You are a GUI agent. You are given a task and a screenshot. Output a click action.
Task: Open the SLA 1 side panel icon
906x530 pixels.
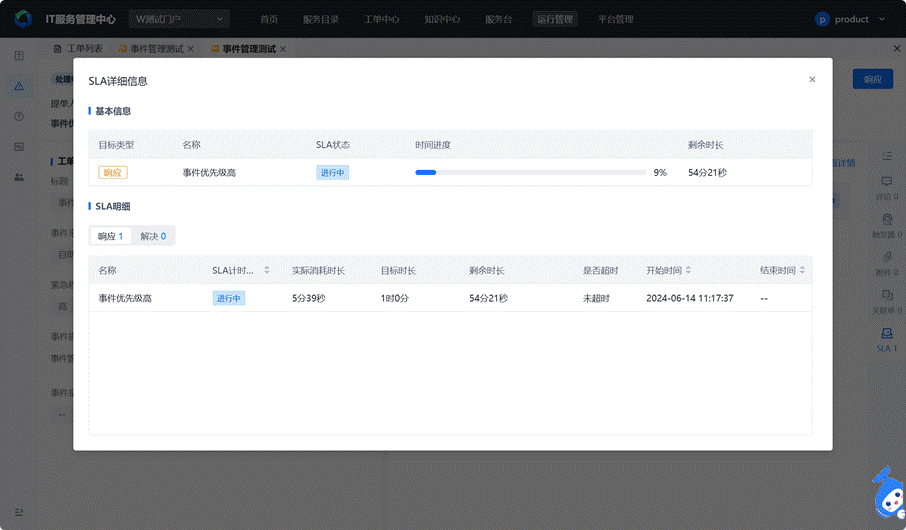click(886, 339)
